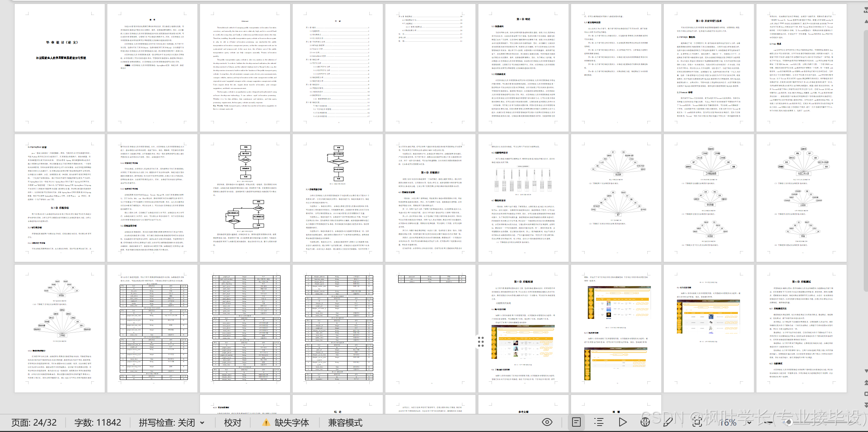Click the fit-page frame icon
Viewport: 868px width, 432px height.
click(697, 422)
